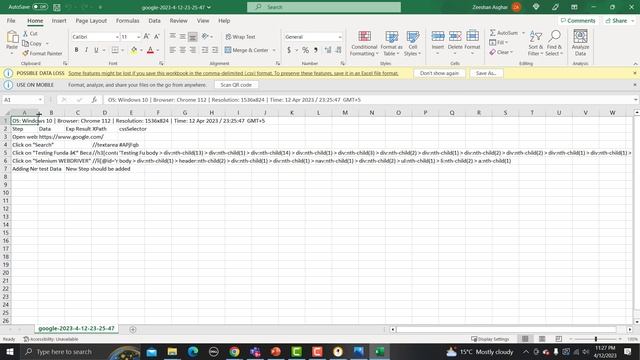Expand the Merge & Center dropdown arrow
This screenshot has width=640, height=360.
(274, 50)
